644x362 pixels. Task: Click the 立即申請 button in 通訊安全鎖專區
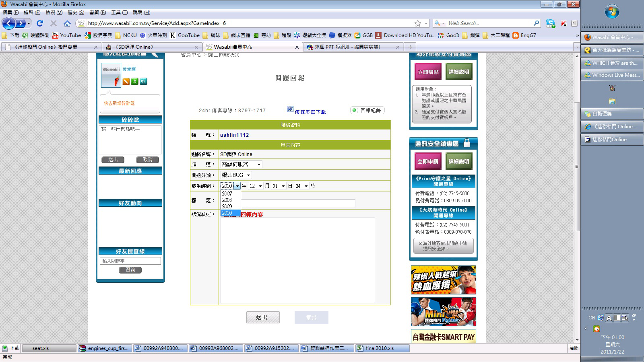428,161
